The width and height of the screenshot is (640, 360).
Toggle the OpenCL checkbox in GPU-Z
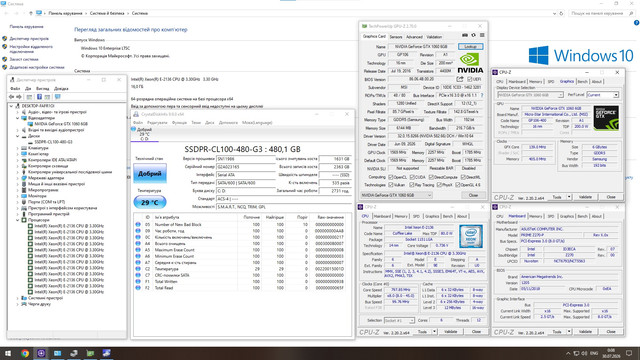[x=391, y=177]
